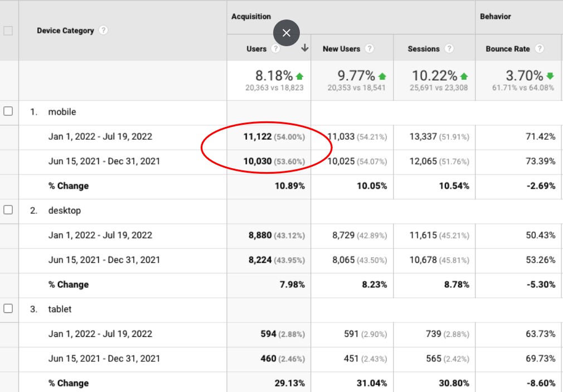Open the Device Category help tooltip

[x=103, y=31]
